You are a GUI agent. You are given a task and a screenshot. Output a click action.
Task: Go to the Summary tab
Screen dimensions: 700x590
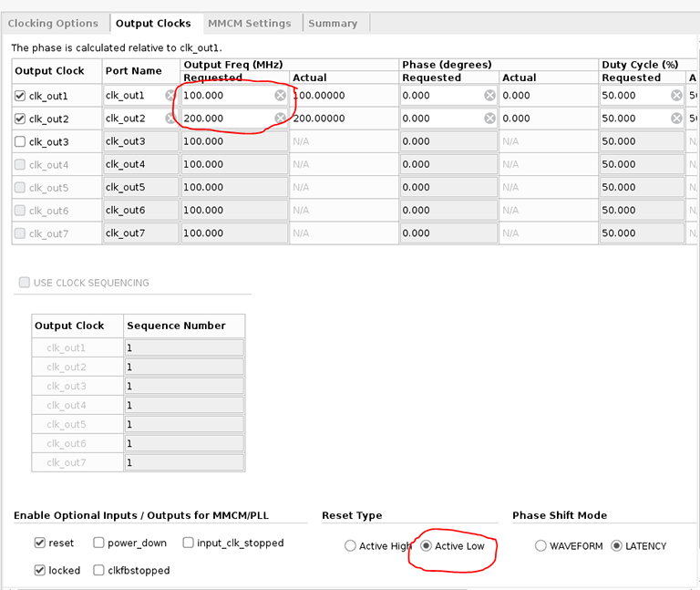pyautogui.click(x=333, y=24)
